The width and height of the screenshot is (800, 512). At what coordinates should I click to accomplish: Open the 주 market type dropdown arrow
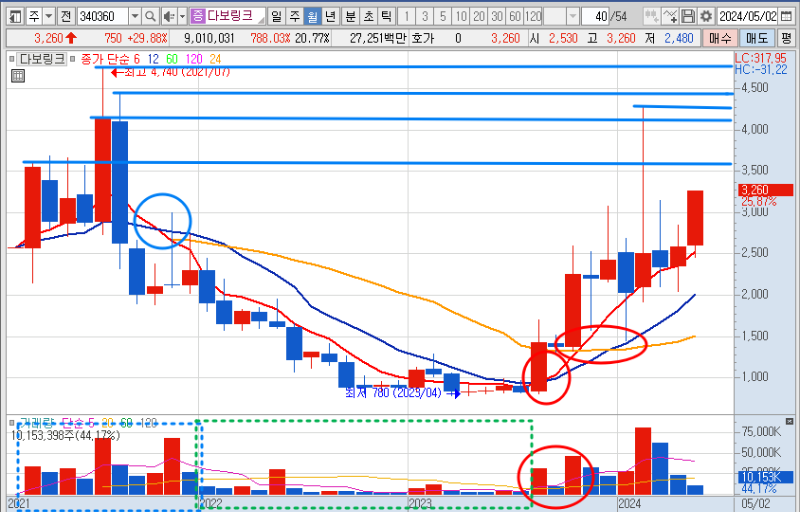coord(49,17)
